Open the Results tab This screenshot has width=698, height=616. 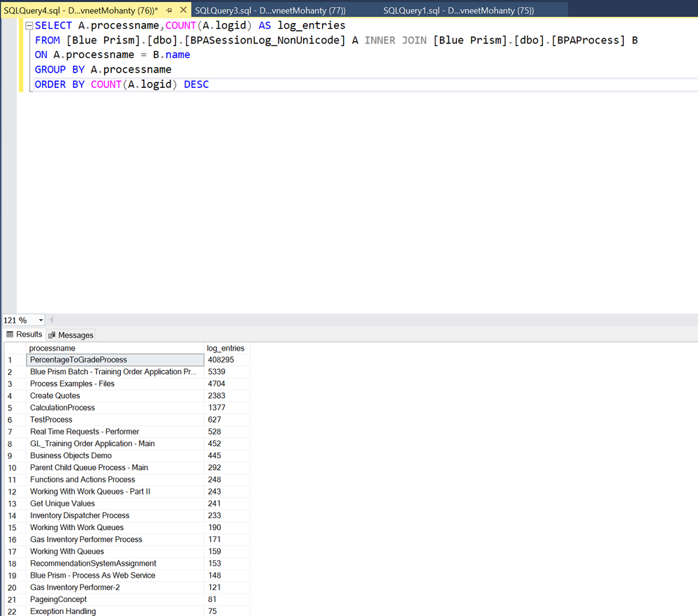(24, 335)
